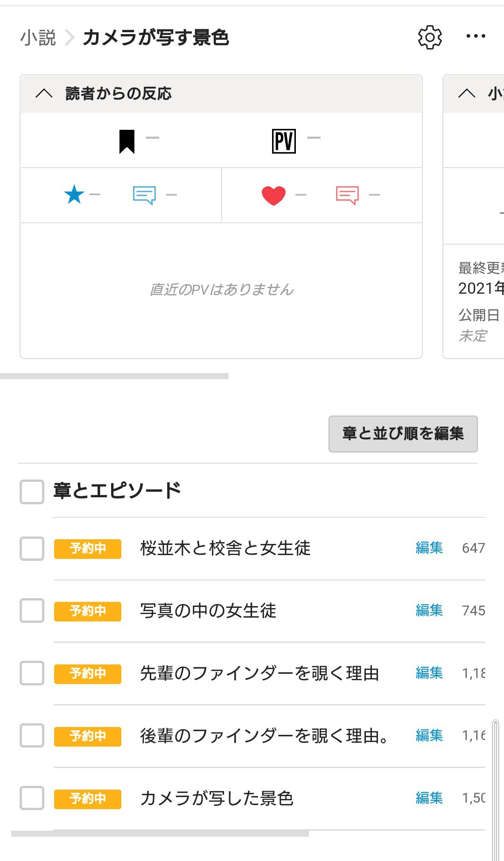Click the 予約中 badge on 後輩のファインダーを覗く理由。
504x861 pixels.
88,736
